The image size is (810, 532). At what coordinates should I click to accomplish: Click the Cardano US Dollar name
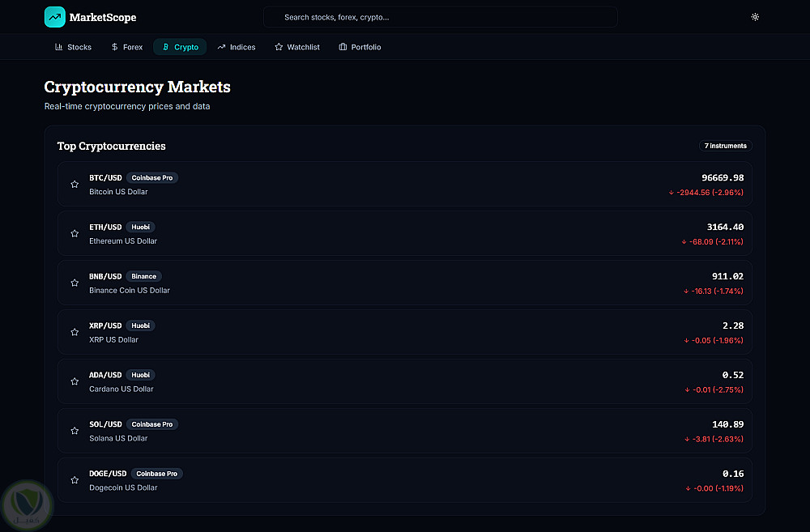click(121, 389)
